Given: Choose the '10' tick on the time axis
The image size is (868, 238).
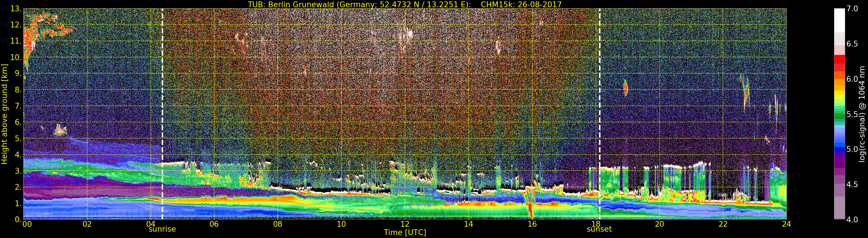Looking at the screenshot, I should coord(341,224).
